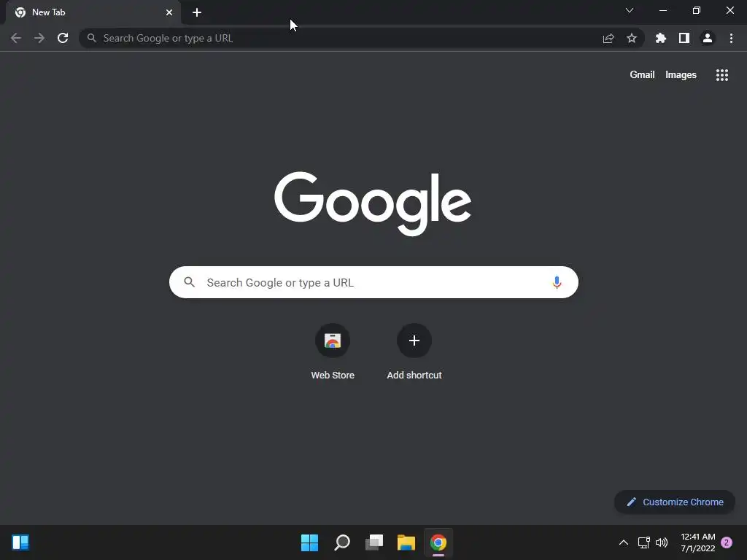Image resolution: width=747 pixels, height=560 pixels.
Task: Select the New Tab tab
Action: click(x=93, y=12)
